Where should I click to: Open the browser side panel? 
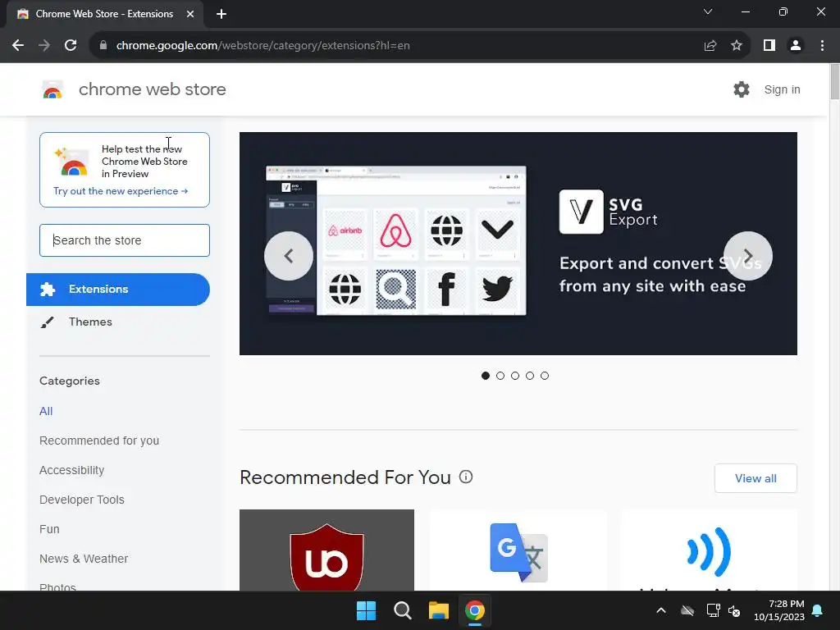pyautogui.click(x=769, y=46)
